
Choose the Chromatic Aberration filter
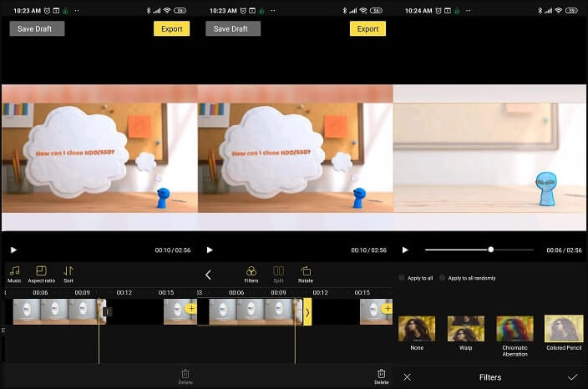click(x=514, y=329)
